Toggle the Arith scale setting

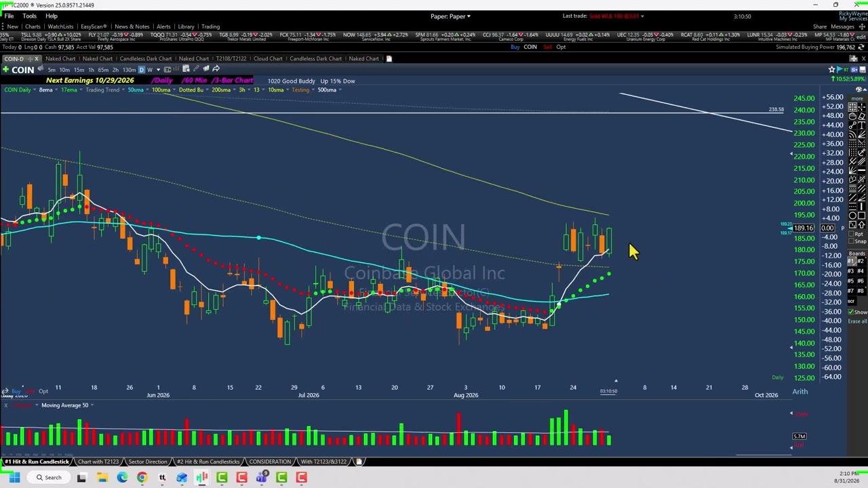800,391
